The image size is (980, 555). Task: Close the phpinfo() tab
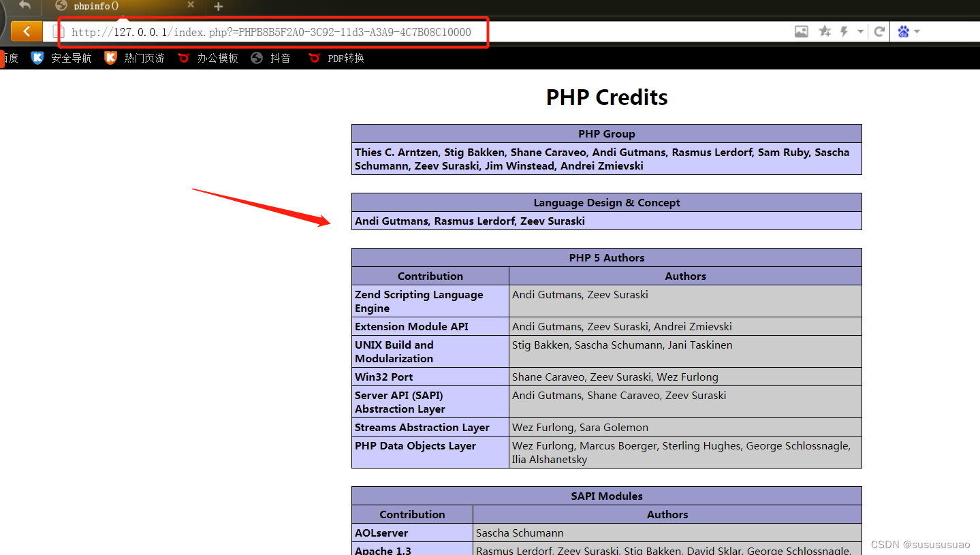(x=191, y=7)
